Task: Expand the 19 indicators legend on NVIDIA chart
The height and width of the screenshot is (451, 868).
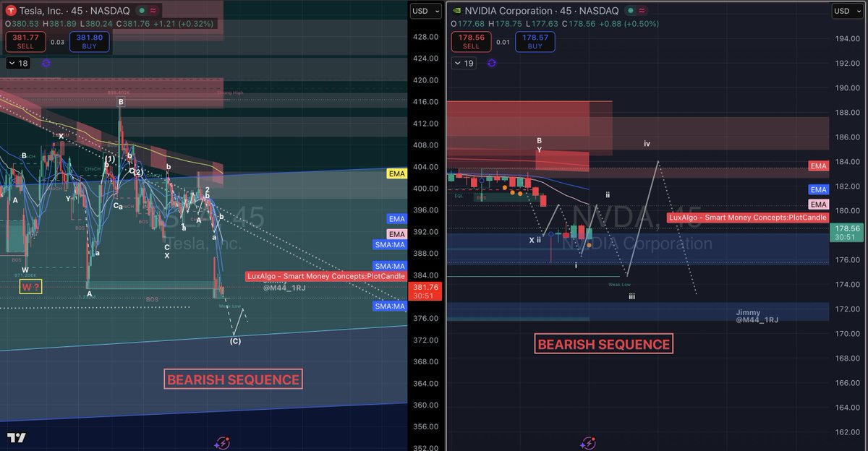Action: (464, 64)
